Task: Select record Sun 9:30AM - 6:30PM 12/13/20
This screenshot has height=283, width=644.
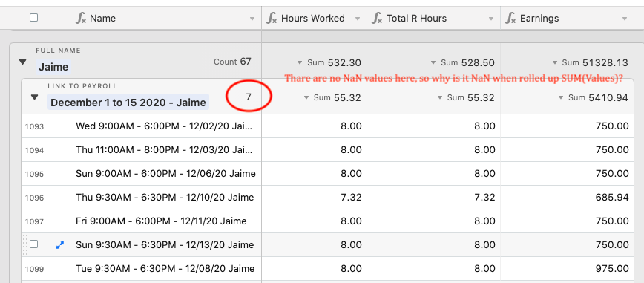Action: [x=165, y=245]
